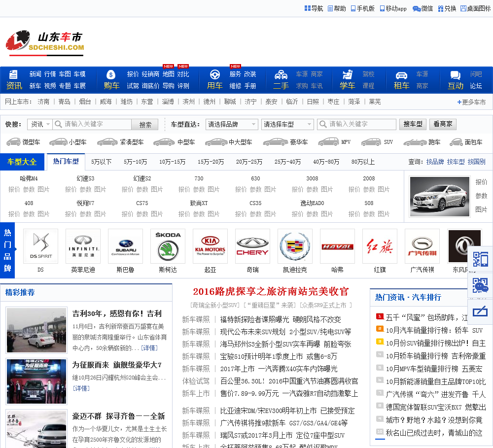Open the 购车 dollar coin icon
The height and width of the screenshot is (448, 493).
point(110,74)
